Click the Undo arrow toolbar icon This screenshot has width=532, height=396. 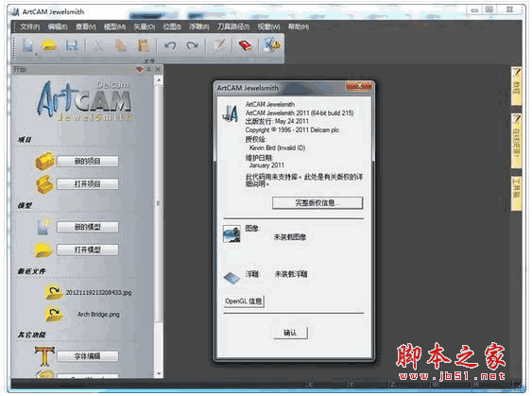[170, 45]
